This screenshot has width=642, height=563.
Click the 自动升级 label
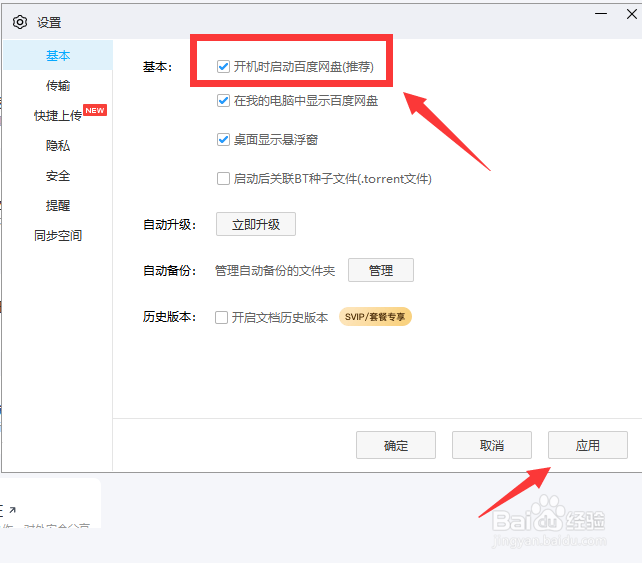170,225
